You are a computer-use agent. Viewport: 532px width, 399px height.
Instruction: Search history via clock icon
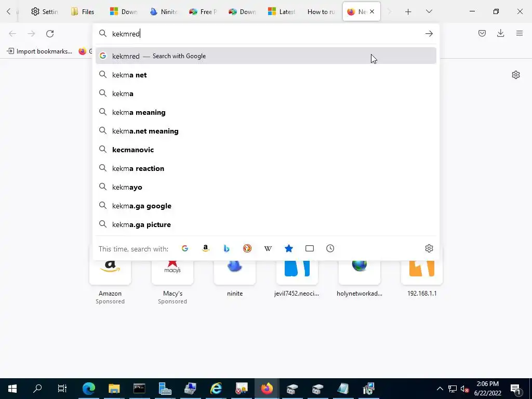(330, 248)
